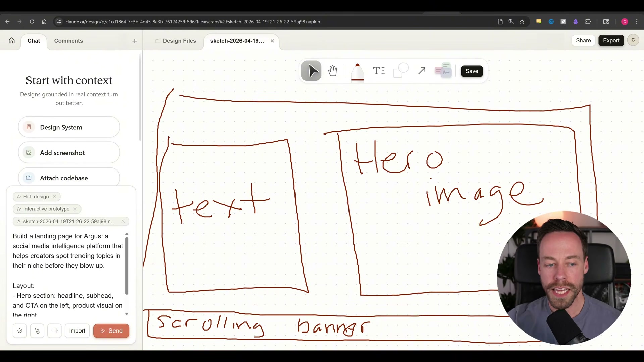This screenshot has height=362, width=644.
Task: Start voice input in the prompt box
Action: [x=54, y=331]
